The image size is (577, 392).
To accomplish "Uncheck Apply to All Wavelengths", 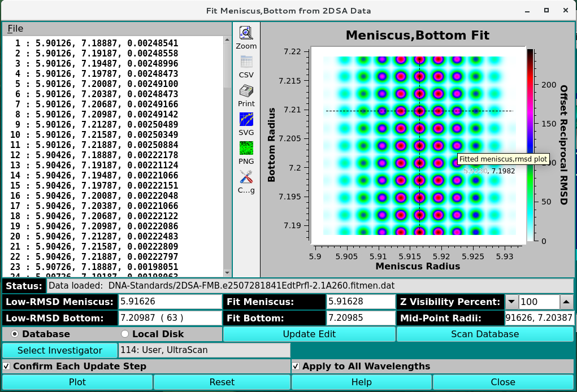I will (x=296, y=366).
